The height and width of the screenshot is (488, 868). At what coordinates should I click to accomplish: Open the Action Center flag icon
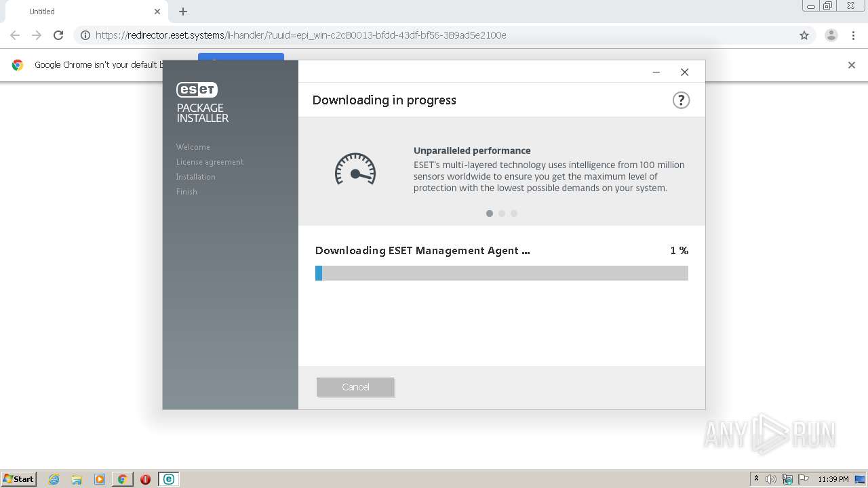coord(804,479)
